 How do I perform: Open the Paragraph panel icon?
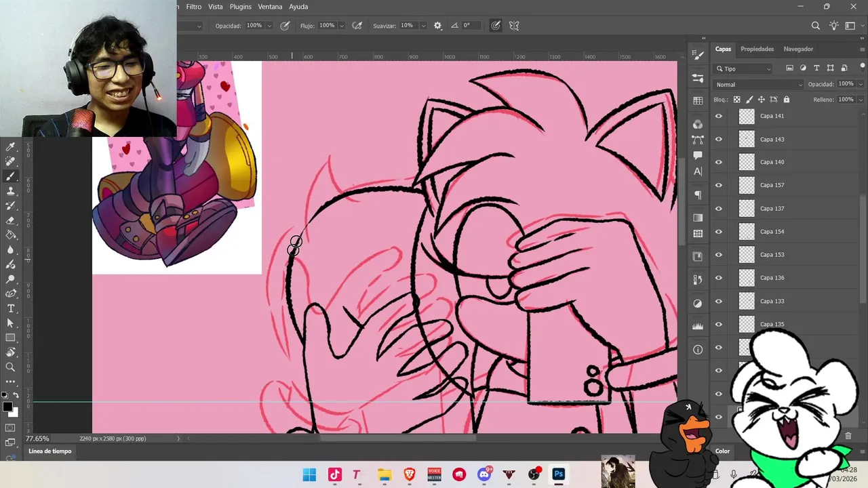click(698, 195)
